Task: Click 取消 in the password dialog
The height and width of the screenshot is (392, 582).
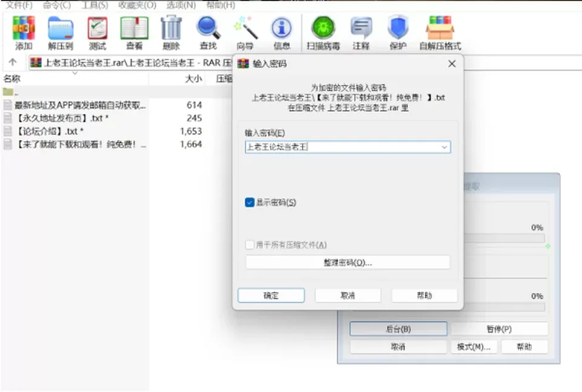Action: click(x=348, y=296)
